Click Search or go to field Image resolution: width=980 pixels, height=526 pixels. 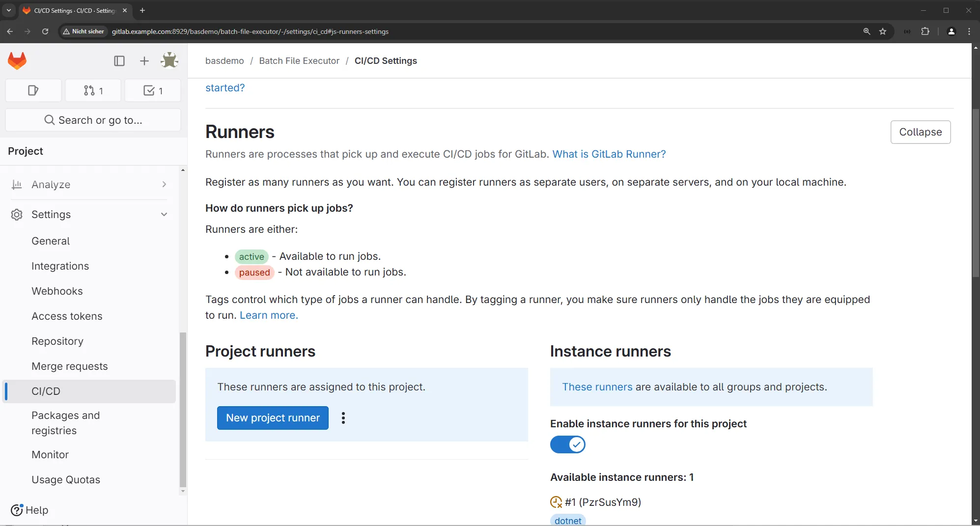pyautogui.click(x=93, y=120)
